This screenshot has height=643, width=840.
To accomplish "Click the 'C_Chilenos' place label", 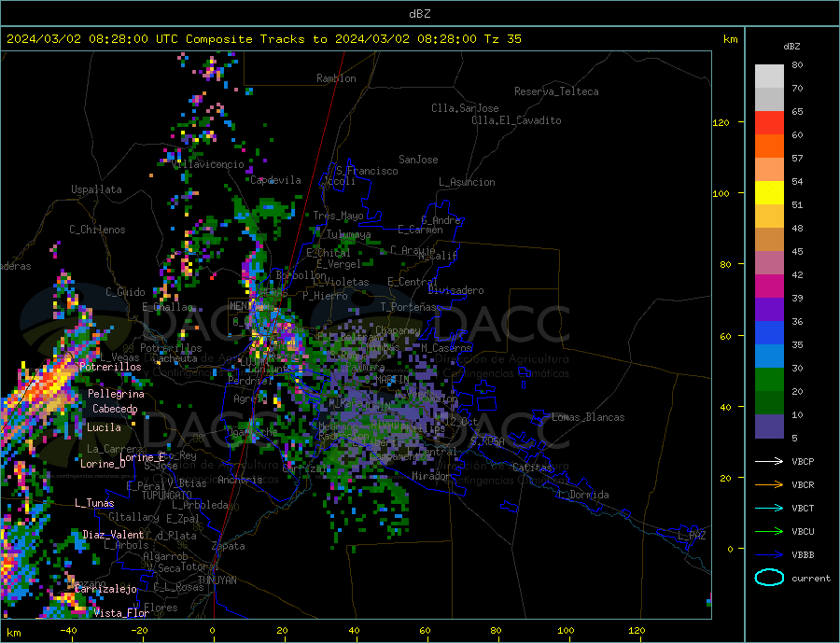I will click(x=97, y=230).
